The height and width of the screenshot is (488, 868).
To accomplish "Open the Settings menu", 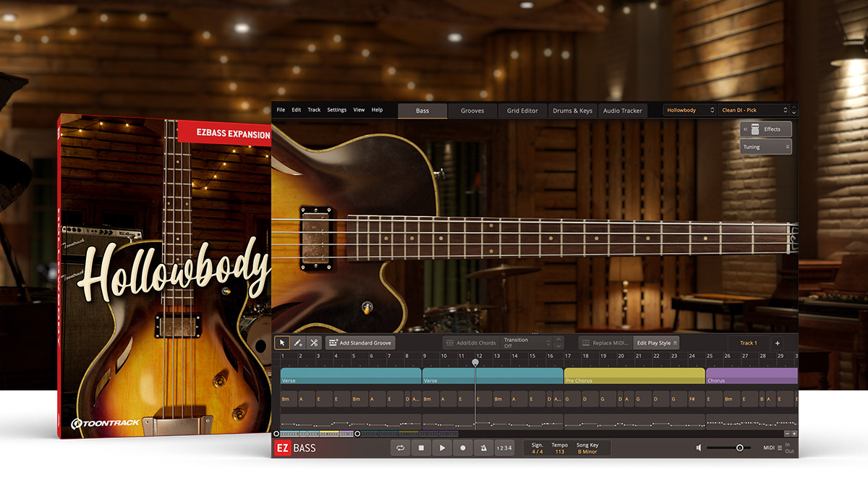I will point(337,110).
